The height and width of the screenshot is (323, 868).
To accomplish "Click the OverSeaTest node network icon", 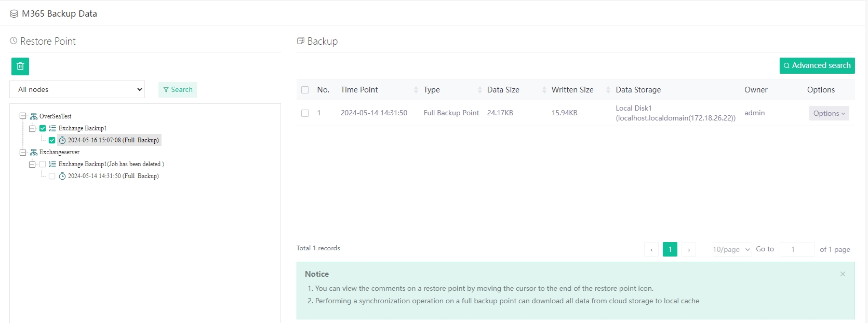I will [34, 116].
